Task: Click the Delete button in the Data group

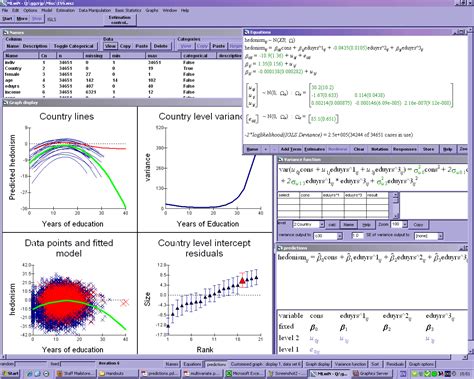Action: point(161,46)
